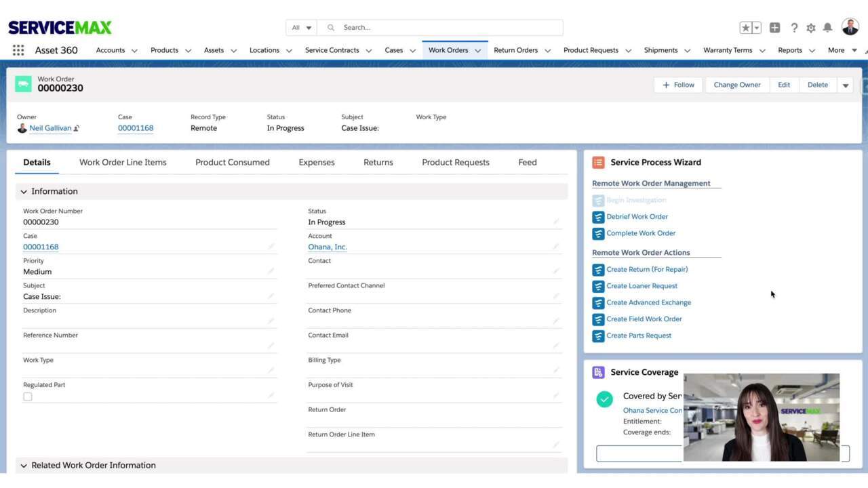This screenshot has height=488, width=868.
Task: Click the presenter video thumbnail
Action: [762, 418]
